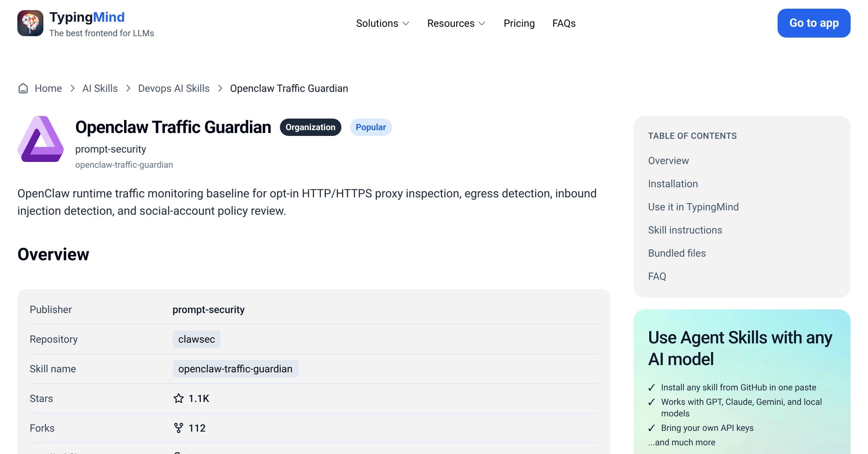This screenshot has height=454, width=868.
Task: Click the TypingMind site title text
Action: (87, 17)
